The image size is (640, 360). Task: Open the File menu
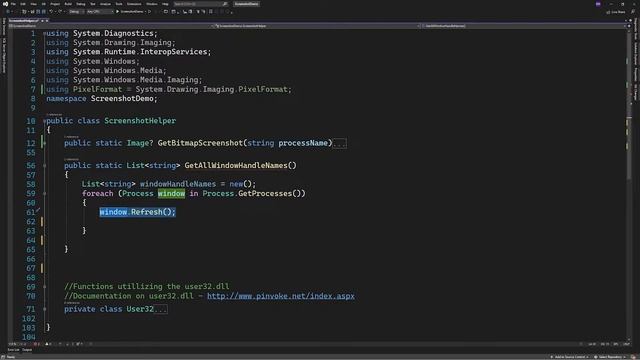click(13, 4)
